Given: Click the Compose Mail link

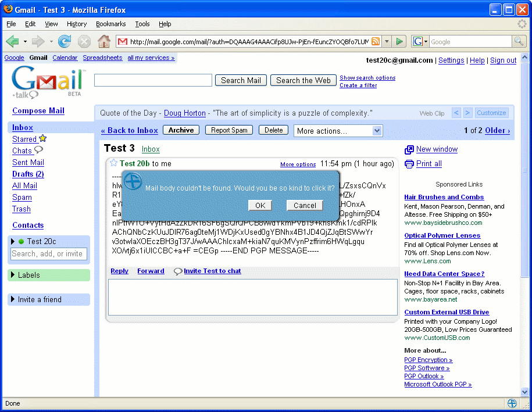Looking at the screenshot, I should 38,111.
